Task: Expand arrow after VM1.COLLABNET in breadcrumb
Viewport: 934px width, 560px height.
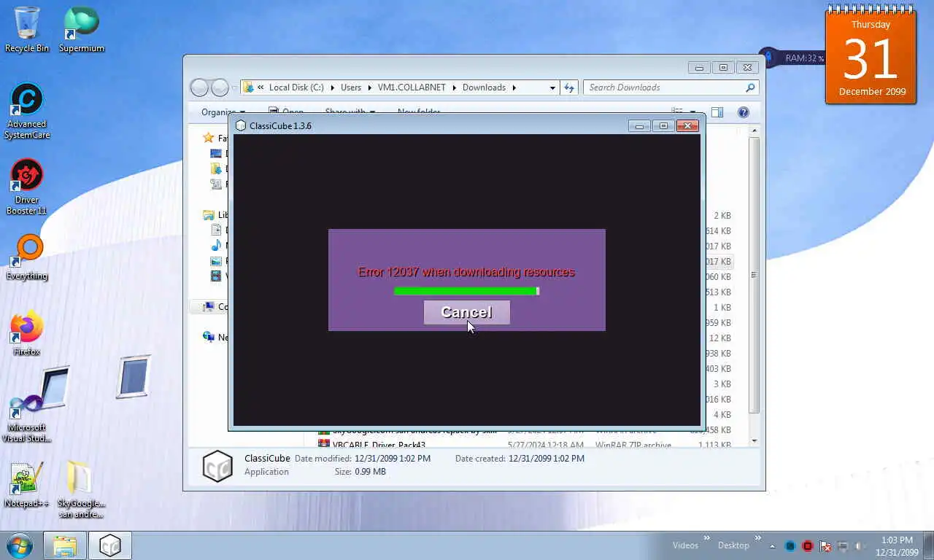Action: [x=454, y=87]
